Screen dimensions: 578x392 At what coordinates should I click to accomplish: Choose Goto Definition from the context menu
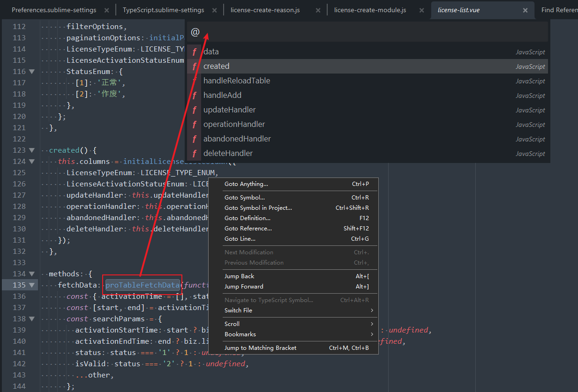point(248,218)
